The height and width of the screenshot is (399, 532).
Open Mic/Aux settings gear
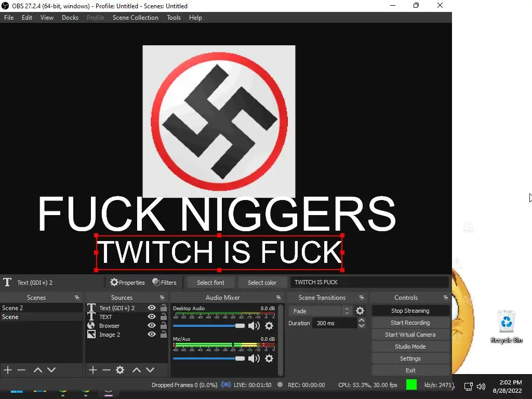pos(269,358)
